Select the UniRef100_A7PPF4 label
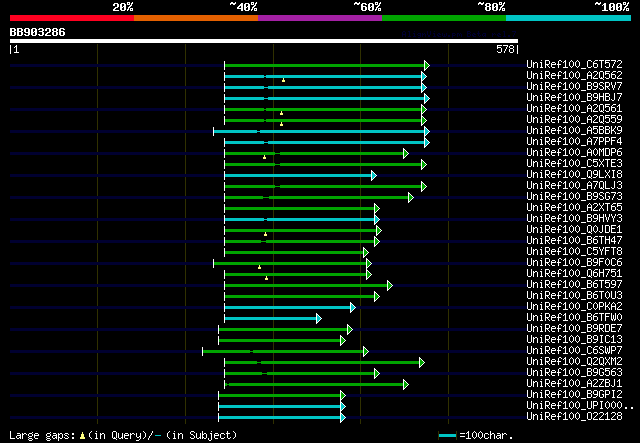 [x=574, y=141]
